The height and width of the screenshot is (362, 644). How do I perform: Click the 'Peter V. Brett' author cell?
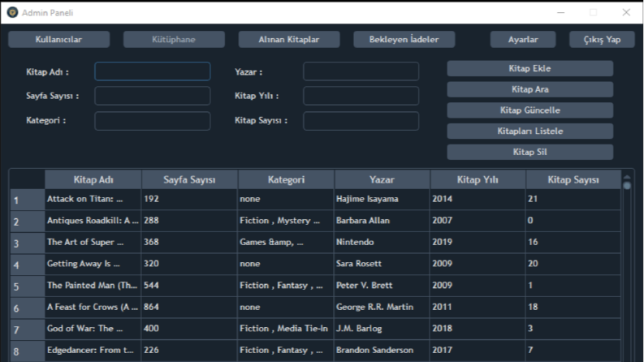pos(382,286)
